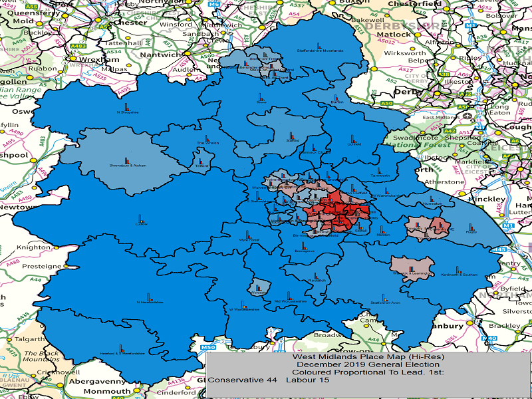Viewport: 532px width, 399px height.
Task: Click the bar chart above Stafford
Action: 291,136
